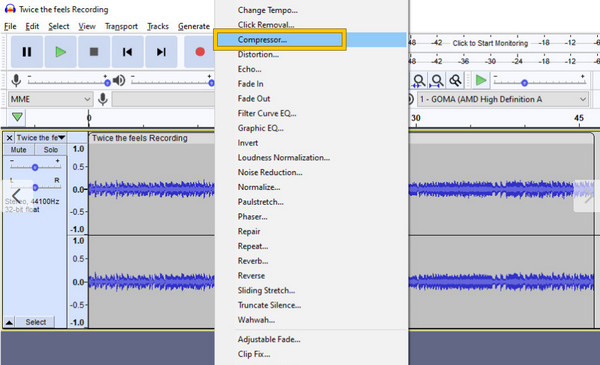The width and height of the screenshot is (600, 365).
Task: Click the playback speaker volume icon
Action: 119,80
